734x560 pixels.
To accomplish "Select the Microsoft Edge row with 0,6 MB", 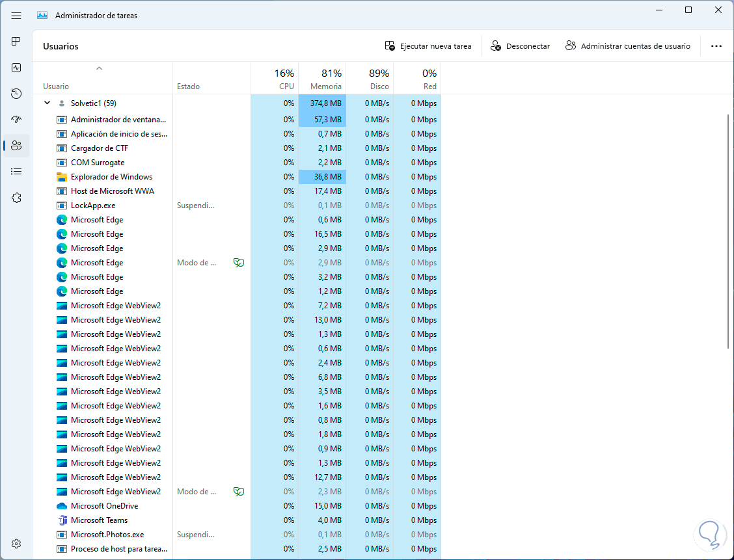I will coord(237,220).
